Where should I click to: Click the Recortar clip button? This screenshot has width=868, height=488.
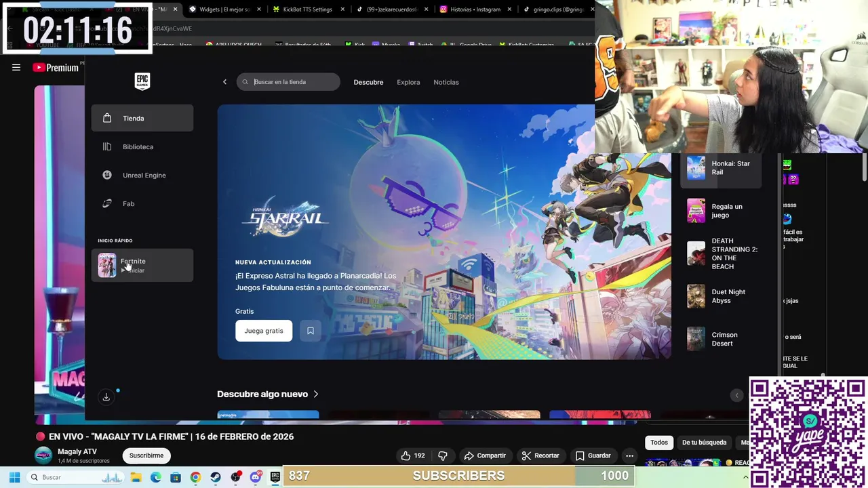coord(540,455)
